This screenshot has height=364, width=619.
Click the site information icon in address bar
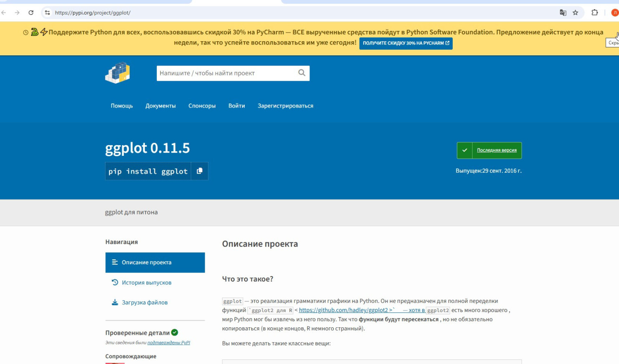(x=47, y=13)
